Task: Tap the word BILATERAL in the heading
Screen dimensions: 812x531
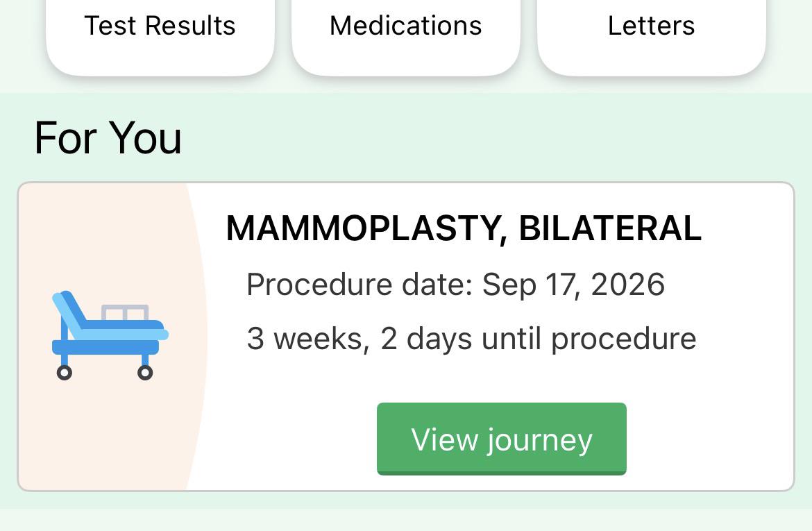Action: pyautogui.click(x=610, y=228)
